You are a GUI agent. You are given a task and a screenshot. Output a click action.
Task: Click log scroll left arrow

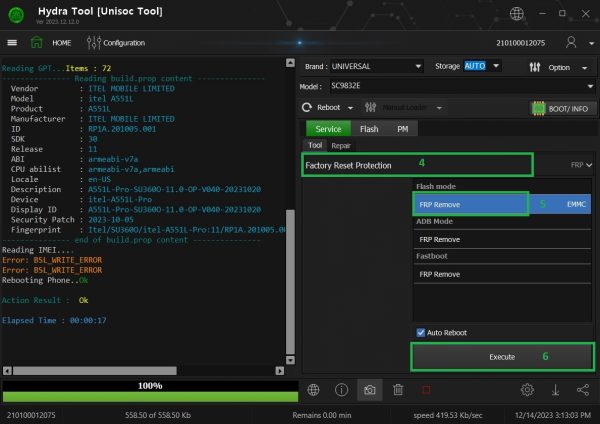coord(7,371)
